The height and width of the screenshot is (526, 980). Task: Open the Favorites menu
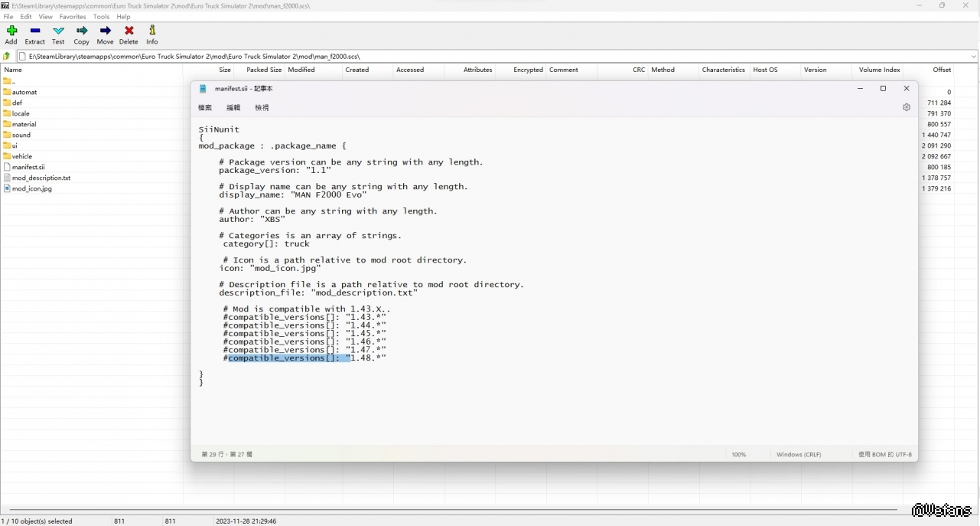[x=73, y=16]
